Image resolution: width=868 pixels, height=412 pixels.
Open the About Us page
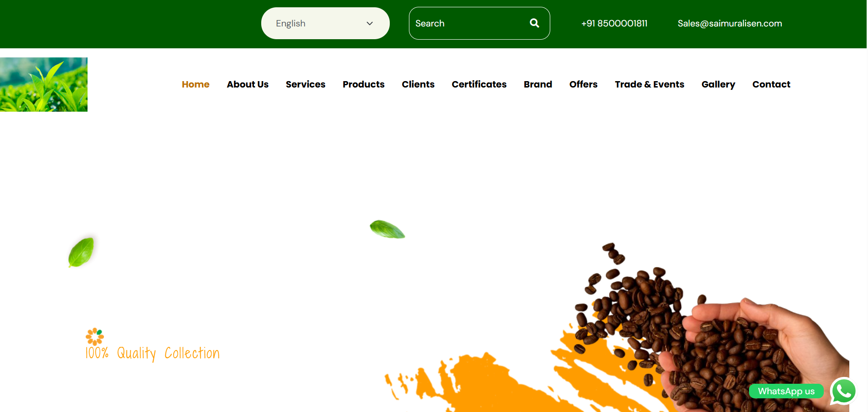click(248, 84)
